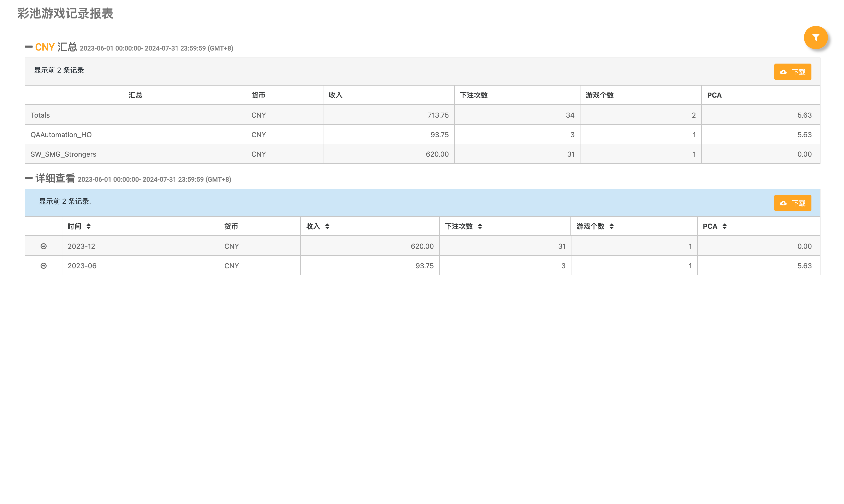844x504 pixels.
Task: Click the QAAutomation_HO summary row
Action: click(x=61, y=135)
